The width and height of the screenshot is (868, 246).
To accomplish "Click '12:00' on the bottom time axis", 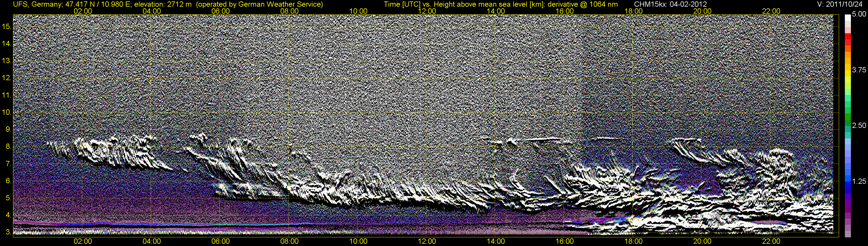I will pyautogui.click(x=427, y=241).
